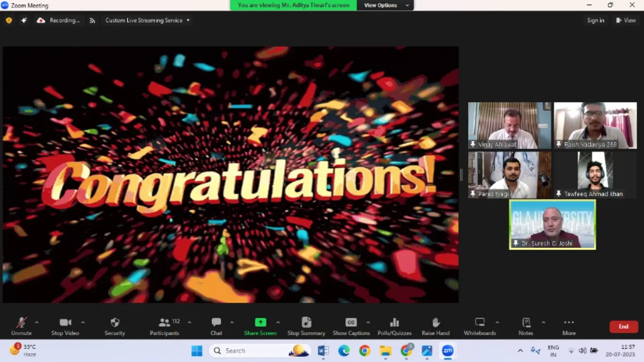Viewport: 644px width, 362px height.
Task: Open the Security shield icon
Action: click(x=115, y=323)
